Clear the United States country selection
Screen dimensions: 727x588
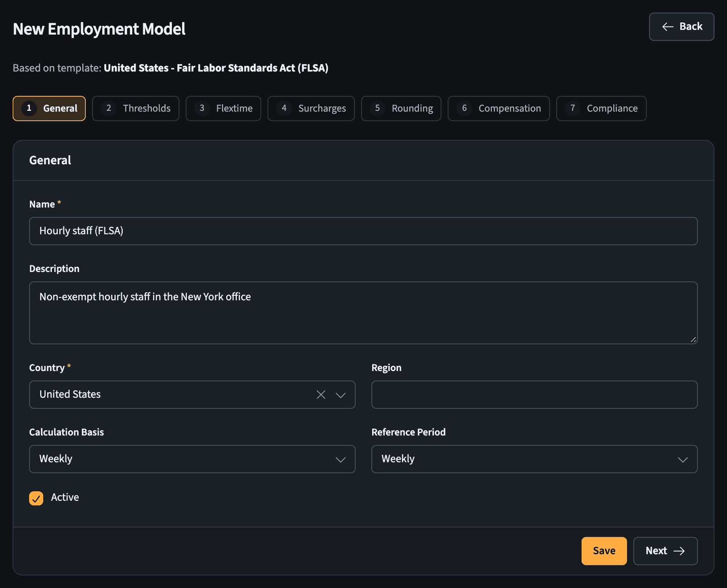coord(321,395)
